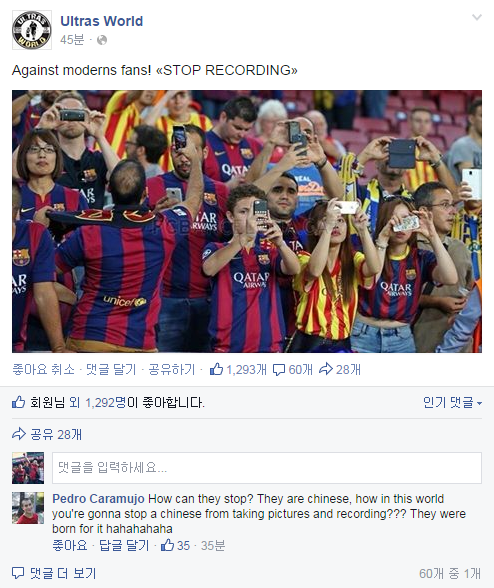This screenshot has width=494, height=588.
Task: Open Pedro Caramujo's profile name
Action: (x=98, y=499)
